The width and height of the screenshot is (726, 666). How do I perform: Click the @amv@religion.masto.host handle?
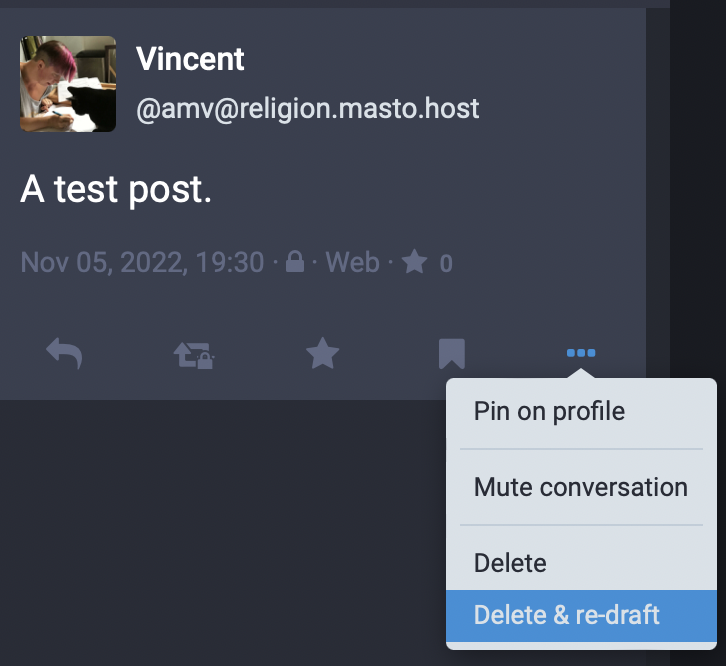[x=307, y=108]
